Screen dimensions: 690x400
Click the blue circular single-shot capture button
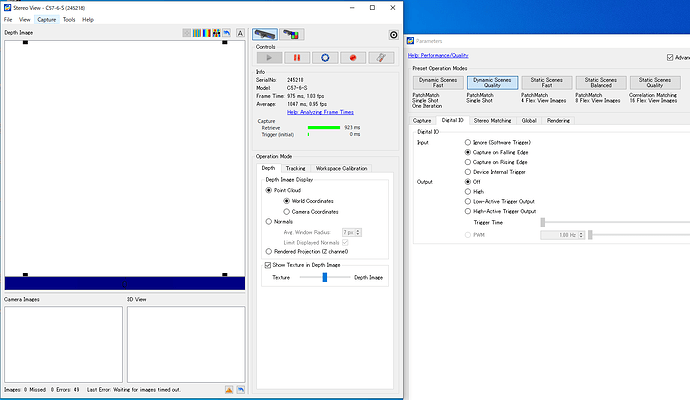pos(325,58)
